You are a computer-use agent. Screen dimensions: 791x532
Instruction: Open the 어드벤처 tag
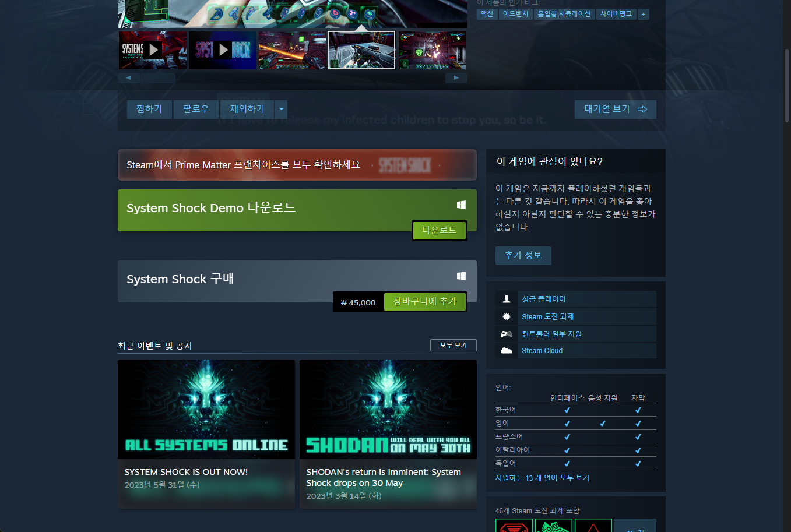[x=515, y=14]
